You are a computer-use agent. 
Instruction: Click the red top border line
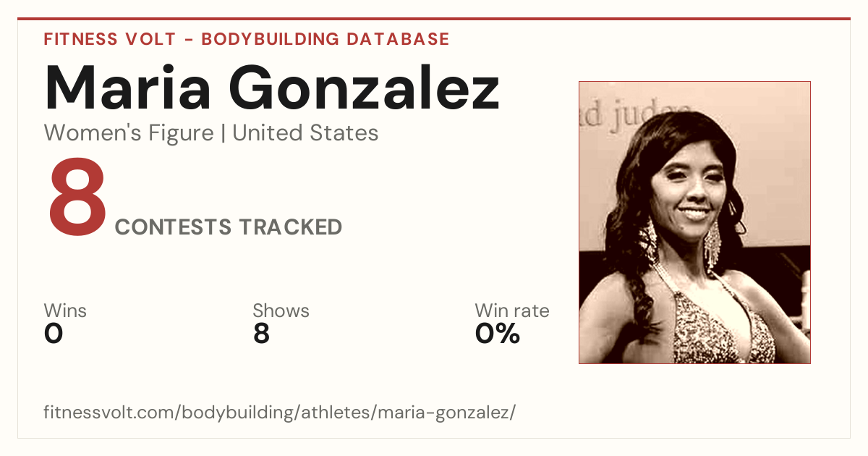point(434,19)
